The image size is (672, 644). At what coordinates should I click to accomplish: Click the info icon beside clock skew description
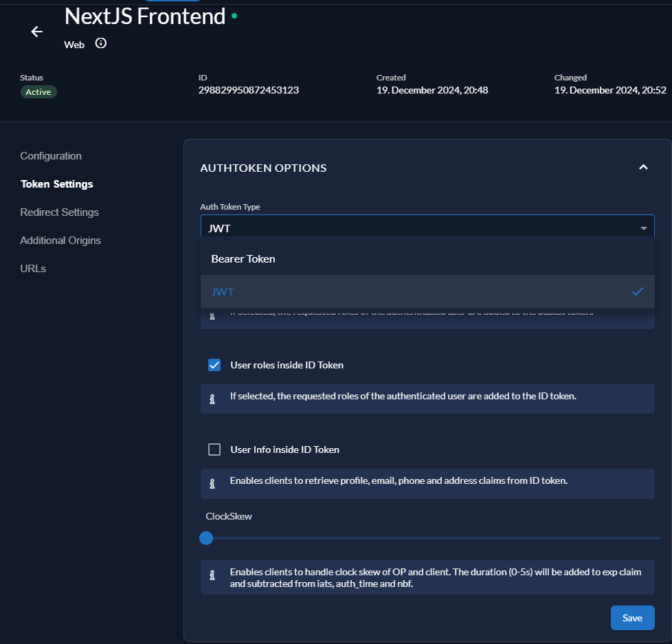212,575
